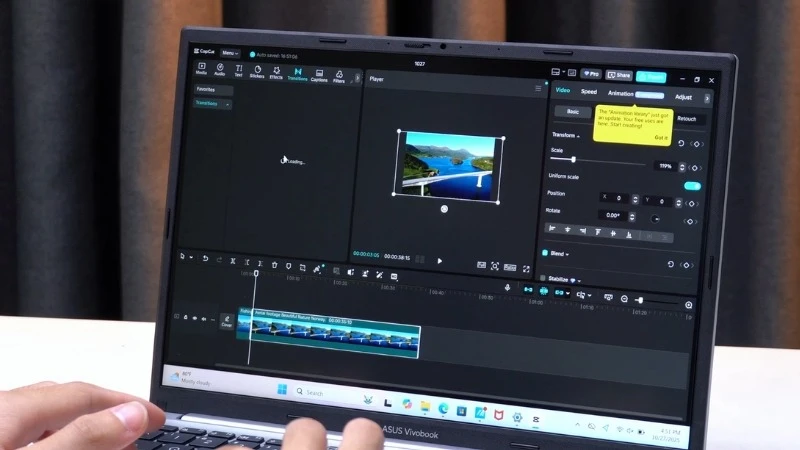This screenshot has height=450, width=800.
Task: Toggle fullscreen preview in the Player
Action: [x=526, y=269]
